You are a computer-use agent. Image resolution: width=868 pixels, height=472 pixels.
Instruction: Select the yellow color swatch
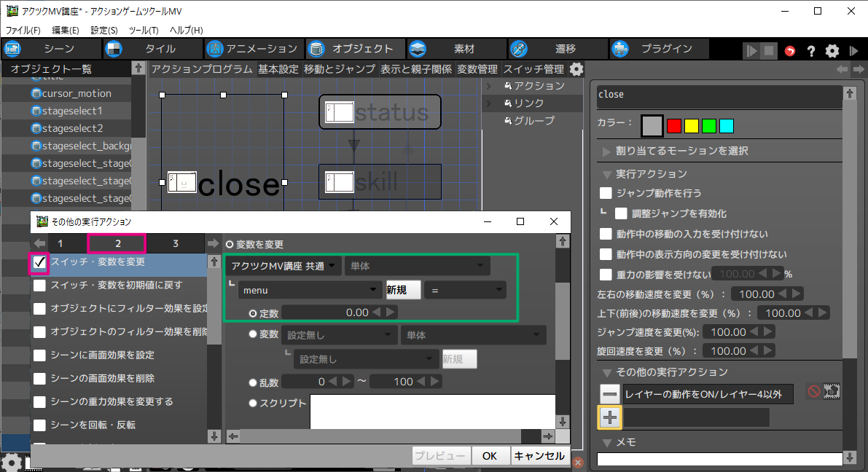click(692, 126)
